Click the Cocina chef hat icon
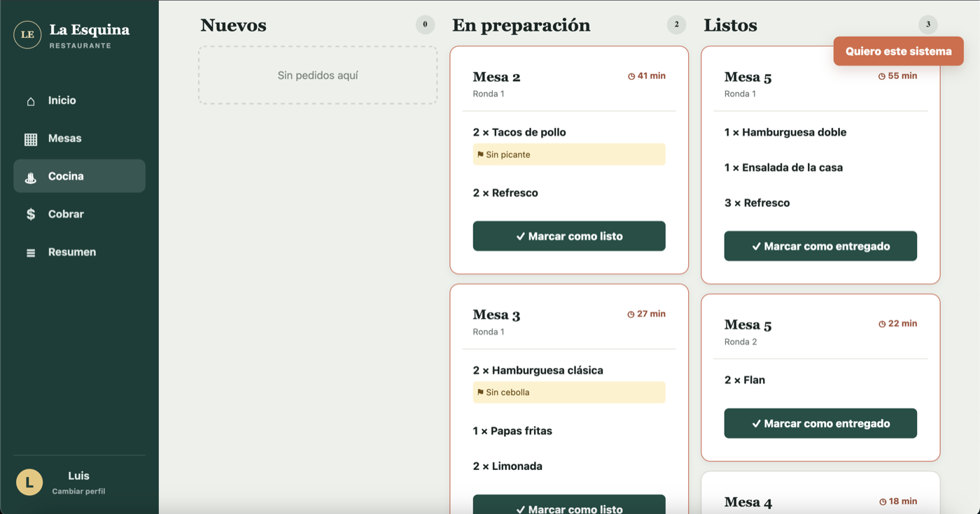980x514 pixels. click(31, 177)
